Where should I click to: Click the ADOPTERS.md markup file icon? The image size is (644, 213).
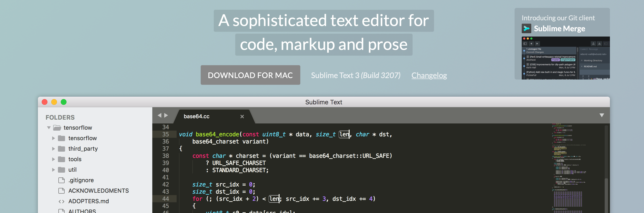[x=61, y=201]
